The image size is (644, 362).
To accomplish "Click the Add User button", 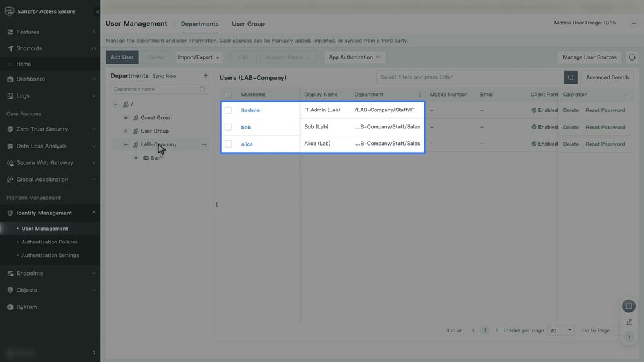I will click(x=122, y=57).
